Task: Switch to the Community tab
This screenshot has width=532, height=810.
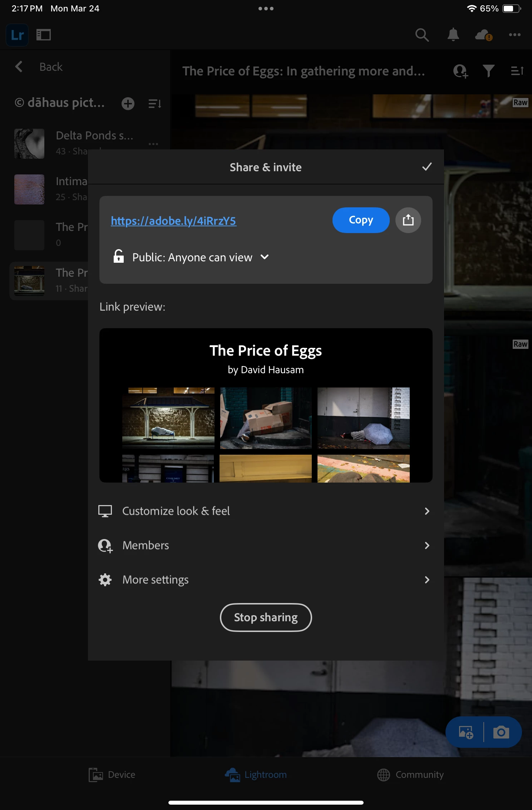Action: 410,775
